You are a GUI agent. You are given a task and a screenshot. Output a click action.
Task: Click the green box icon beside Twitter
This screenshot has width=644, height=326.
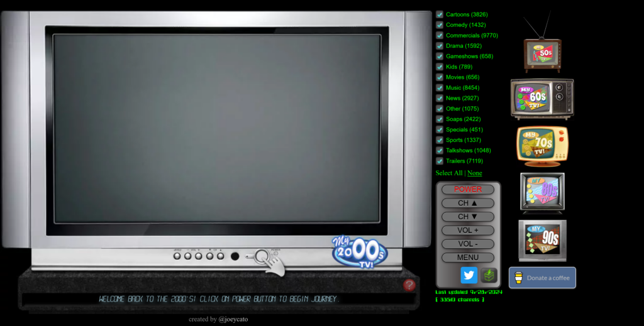(489, 275)
